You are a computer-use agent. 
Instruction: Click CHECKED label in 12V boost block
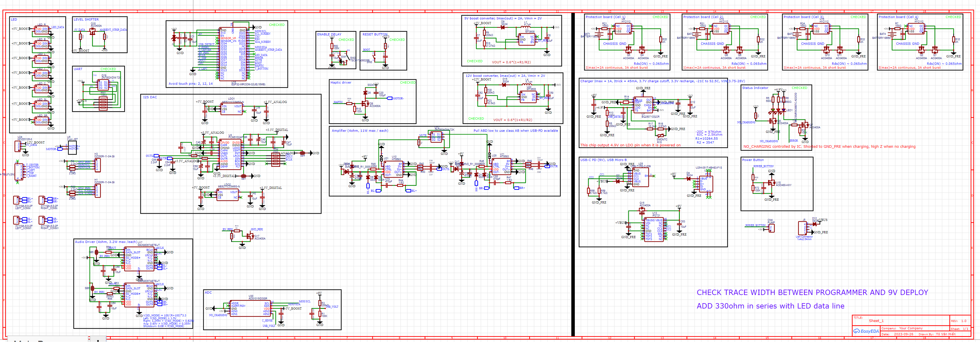point(476,119)
